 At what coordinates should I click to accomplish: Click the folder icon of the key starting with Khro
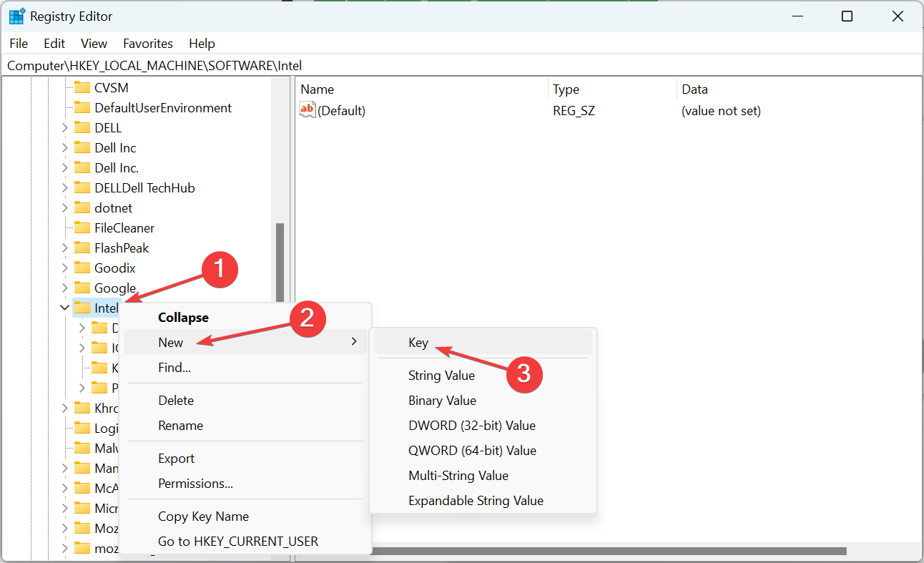tap(82, 408)
